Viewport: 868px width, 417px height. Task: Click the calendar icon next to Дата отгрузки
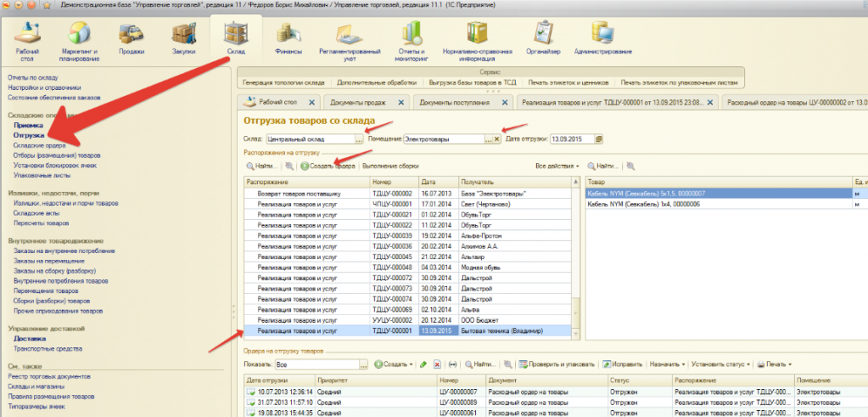click(x=598, y=138)
